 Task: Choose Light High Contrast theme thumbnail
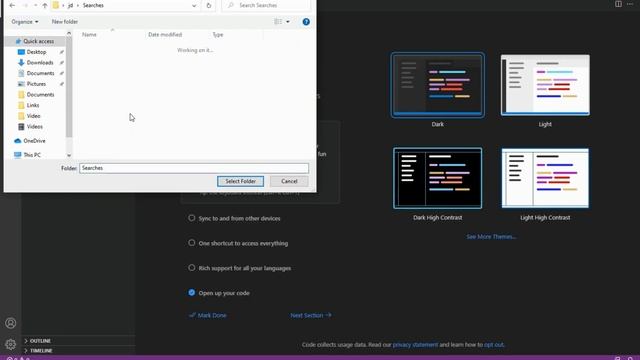(x=545, y=178)
